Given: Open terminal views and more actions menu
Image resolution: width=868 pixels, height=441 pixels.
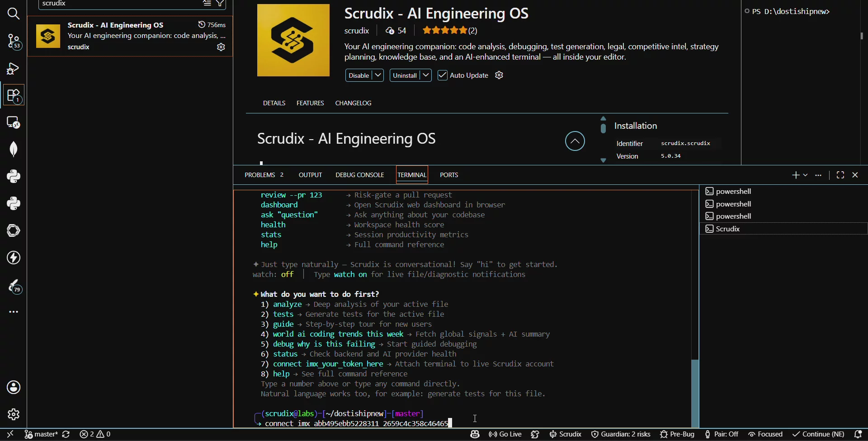Looking at the screenshot, I should coord(818,175).
